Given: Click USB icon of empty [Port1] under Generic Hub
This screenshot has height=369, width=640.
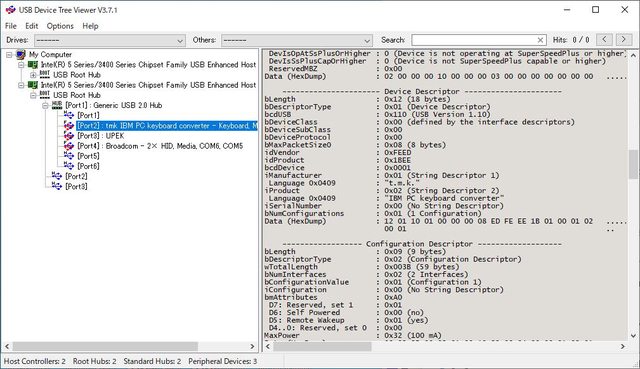Looking at the screenshot, I should pos(69,115).
